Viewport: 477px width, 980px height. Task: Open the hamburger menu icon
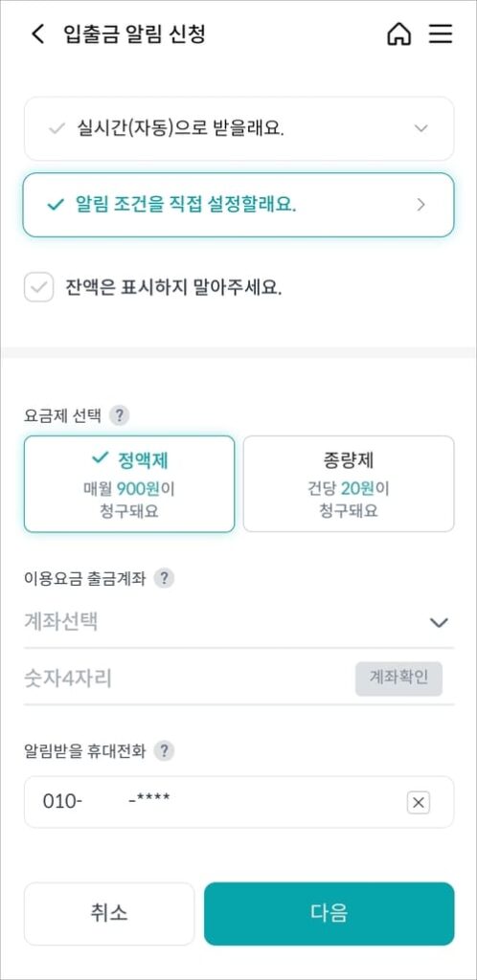(x=440, y=33)
